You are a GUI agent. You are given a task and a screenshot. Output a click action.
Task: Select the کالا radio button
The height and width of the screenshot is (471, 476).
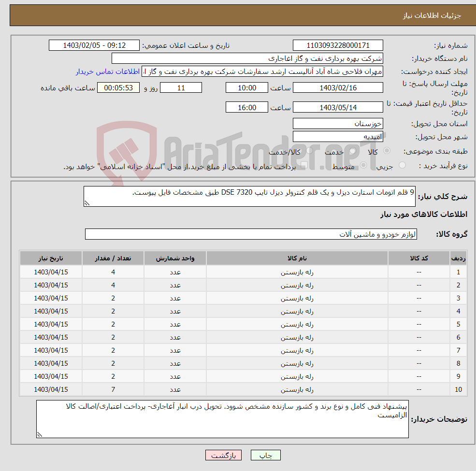click(387, 151)
